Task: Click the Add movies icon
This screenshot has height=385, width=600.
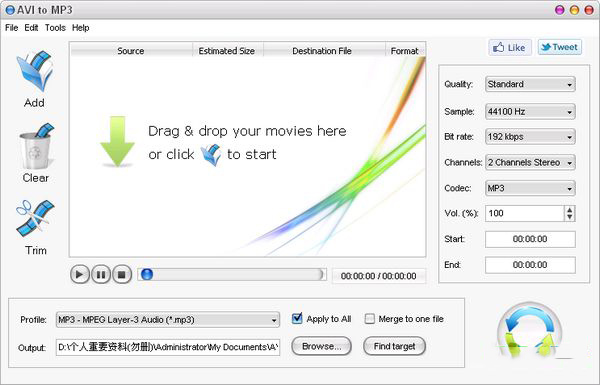Action: pos(34,72)
